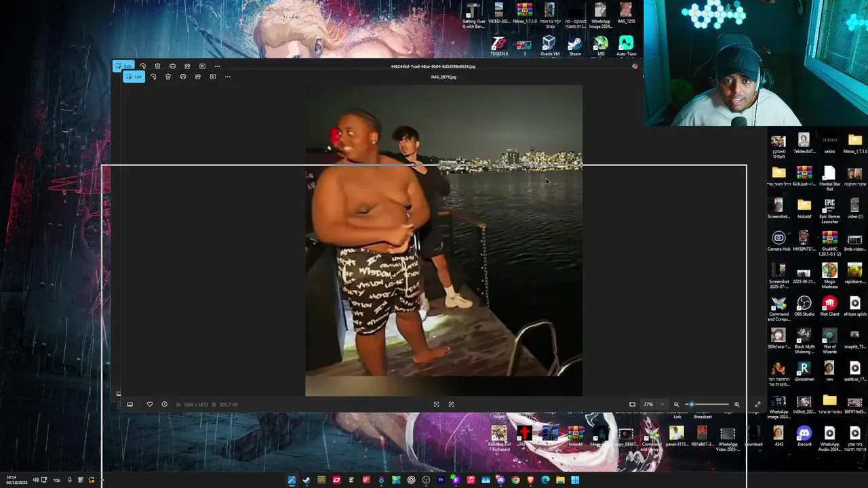Click the fit-to-window icon in the Photos bottom bar
Screen dimensions: 868x488
(x=436, y=405)
